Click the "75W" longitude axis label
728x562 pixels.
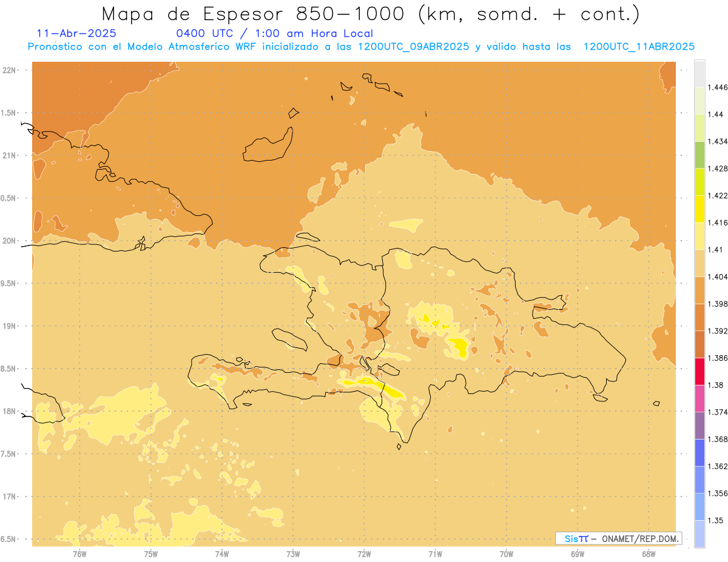[151, 554]
